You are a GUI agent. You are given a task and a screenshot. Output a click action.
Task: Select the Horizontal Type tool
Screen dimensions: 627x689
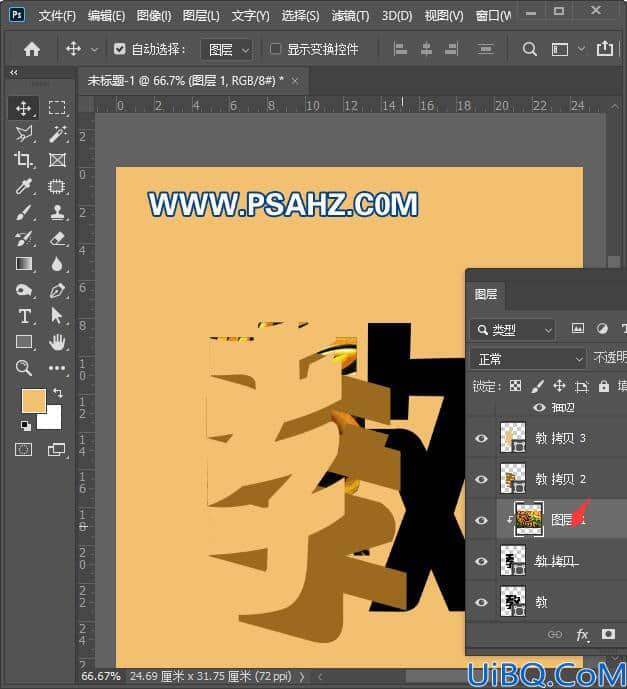point(24,316)
